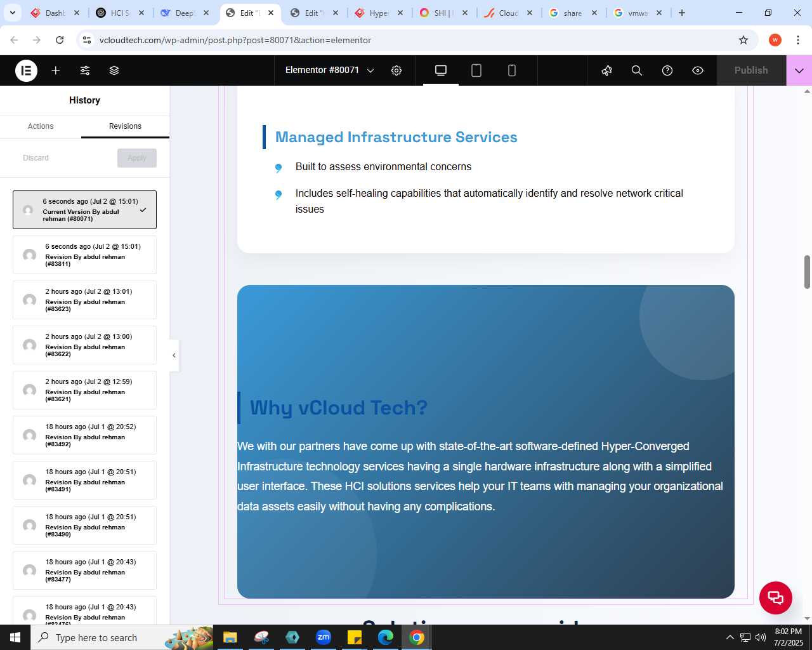Open the Elementor main menu logo
The image size is (812, 650).
pos(27,70)
